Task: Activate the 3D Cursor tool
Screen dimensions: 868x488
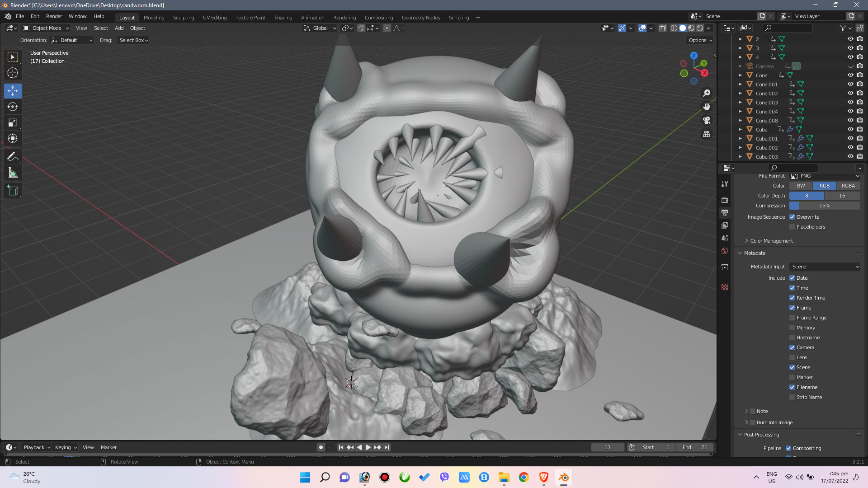Action: pyautogui.click(x=13, y=73)
